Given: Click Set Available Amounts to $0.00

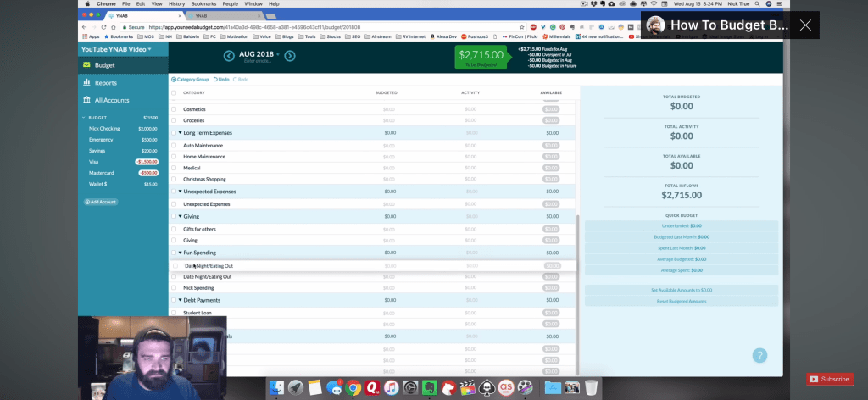Looking at the screenshot, I should pos(682,290).
